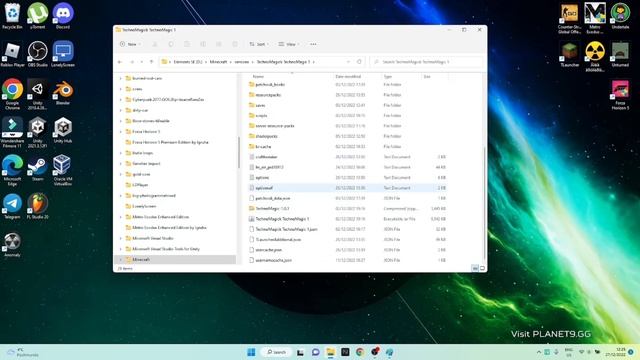Open Microsoft Edge desktop shortcut

(12, 170)
